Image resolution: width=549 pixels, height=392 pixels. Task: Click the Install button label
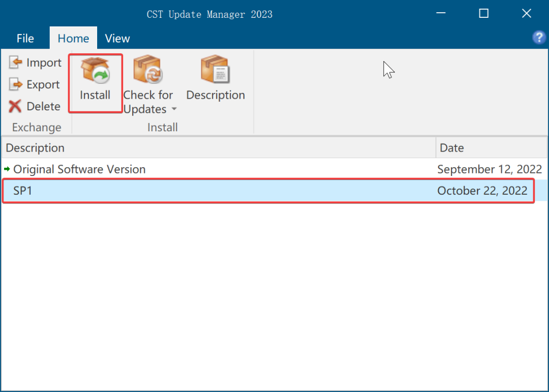pyautogui.click(x=95, y=95)
